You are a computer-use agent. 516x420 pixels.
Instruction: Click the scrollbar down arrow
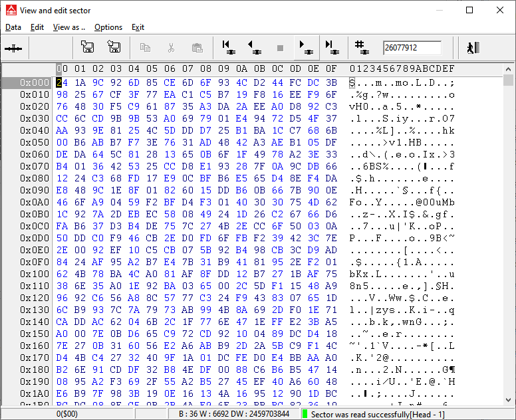coord(508,400)
